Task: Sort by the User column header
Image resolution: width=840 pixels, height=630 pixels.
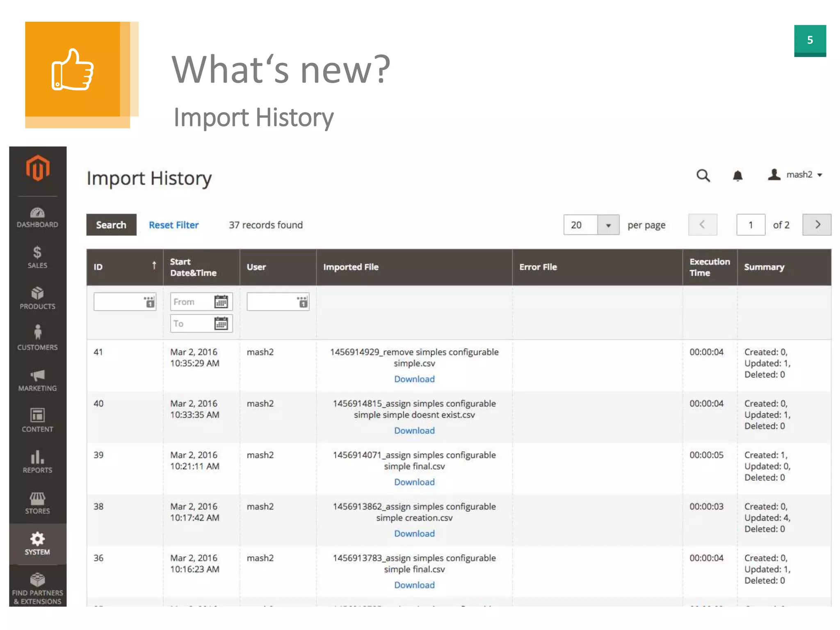Action: (278, 267)
